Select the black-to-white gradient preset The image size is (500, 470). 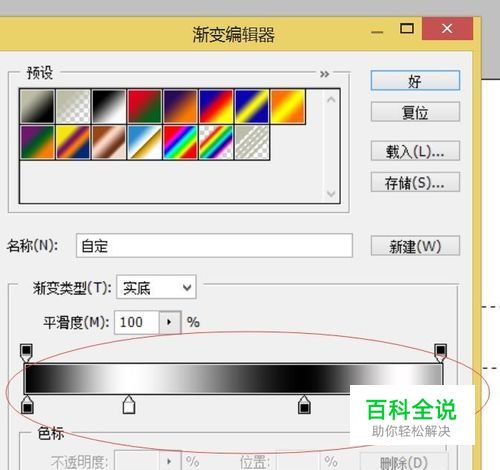109,107
